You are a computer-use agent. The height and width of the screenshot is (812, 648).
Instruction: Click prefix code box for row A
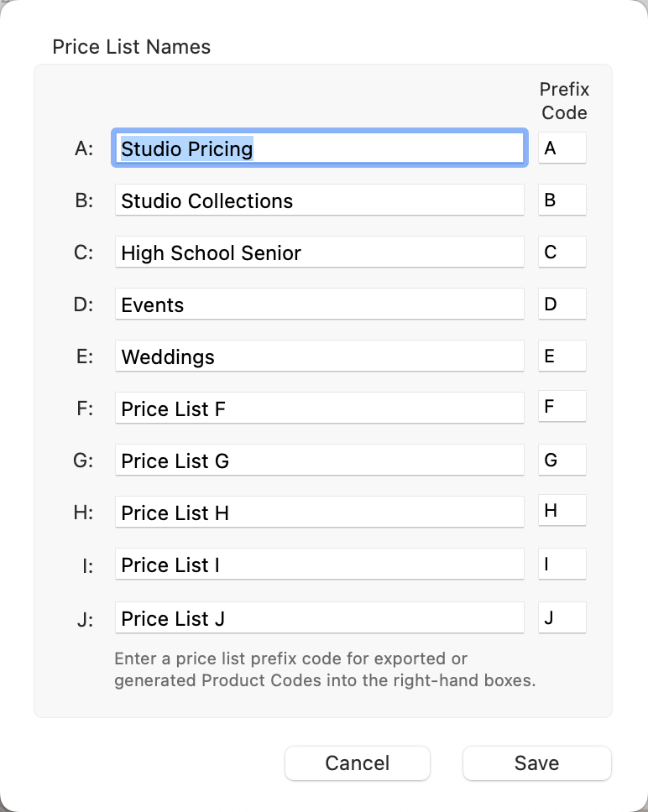point(562,148)
